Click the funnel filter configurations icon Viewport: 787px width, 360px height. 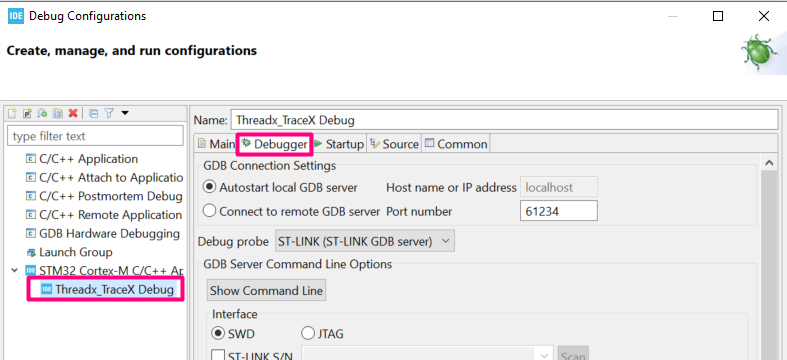tap(108, 113)
